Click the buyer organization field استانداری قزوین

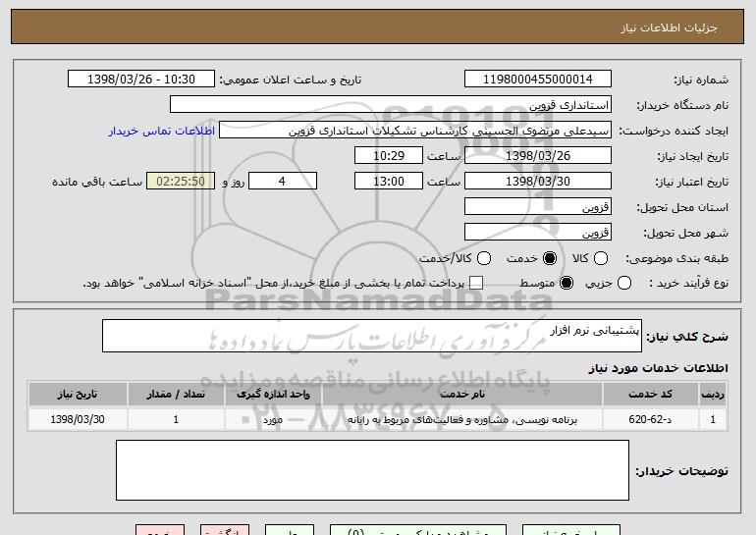pos(391,105)
